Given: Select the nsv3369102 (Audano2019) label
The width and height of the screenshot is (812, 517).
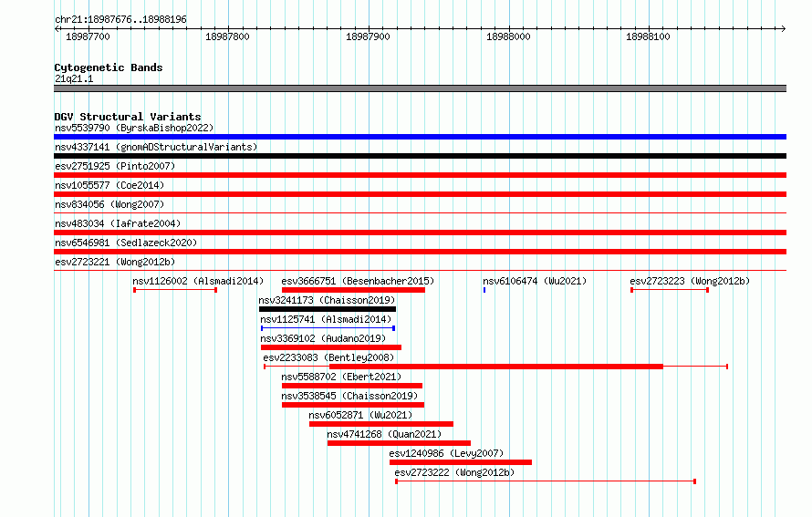Looking at the screenshot, I should point(323,338).
